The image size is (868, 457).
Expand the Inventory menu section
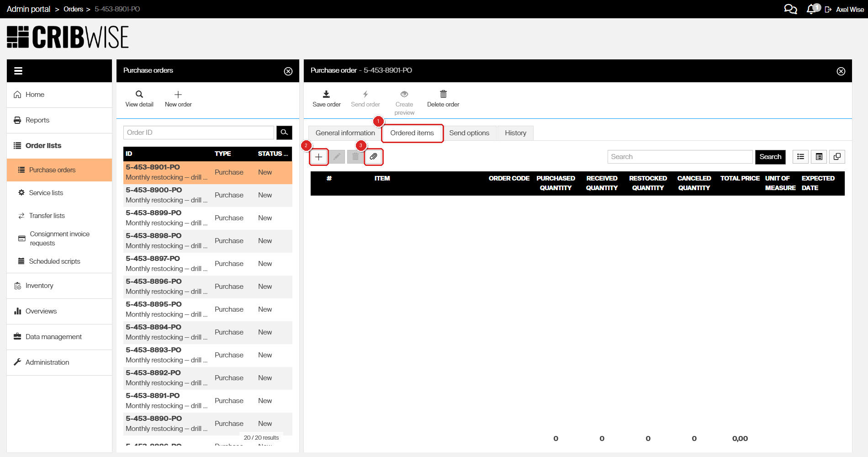(x=39, y=286)
